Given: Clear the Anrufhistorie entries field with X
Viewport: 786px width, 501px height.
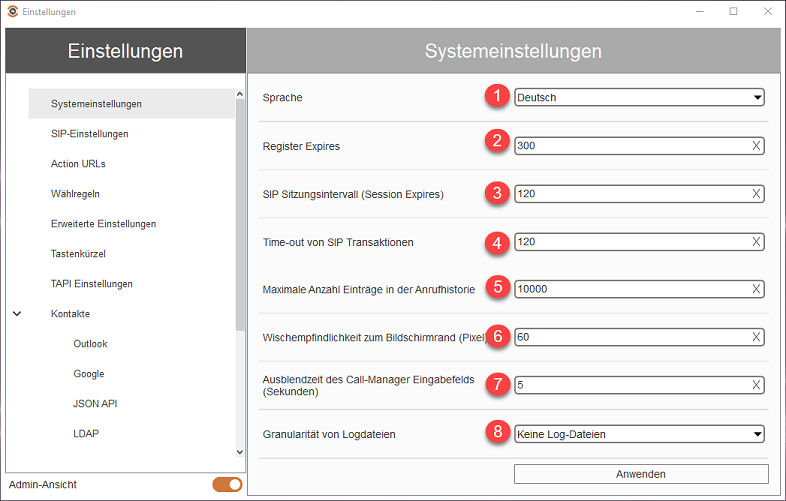Looking at the screenshot, I should pyautogui.click(x=756, y=289).
